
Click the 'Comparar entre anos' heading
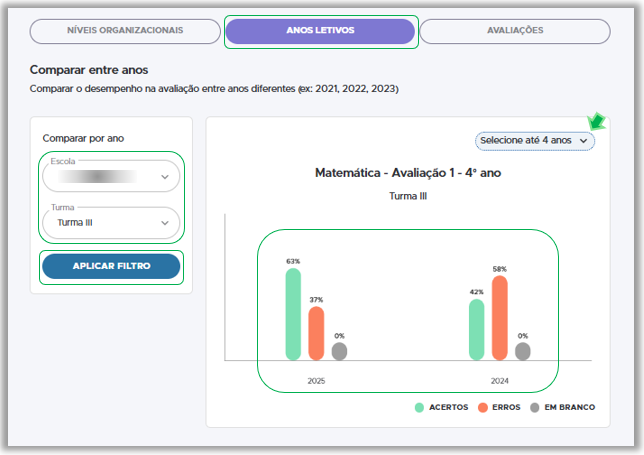pyautogui.click(x=89, y=70)
